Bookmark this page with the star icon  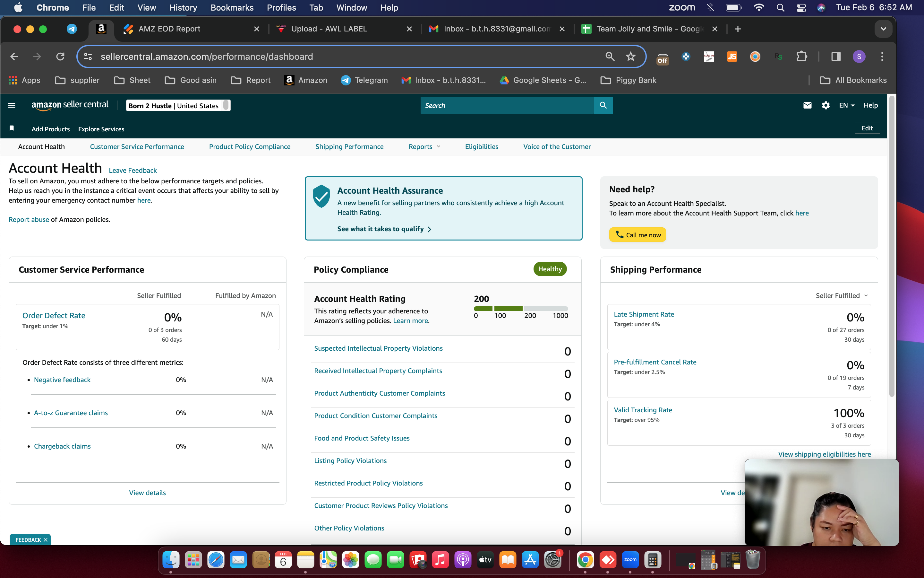[x=631, y=57]
